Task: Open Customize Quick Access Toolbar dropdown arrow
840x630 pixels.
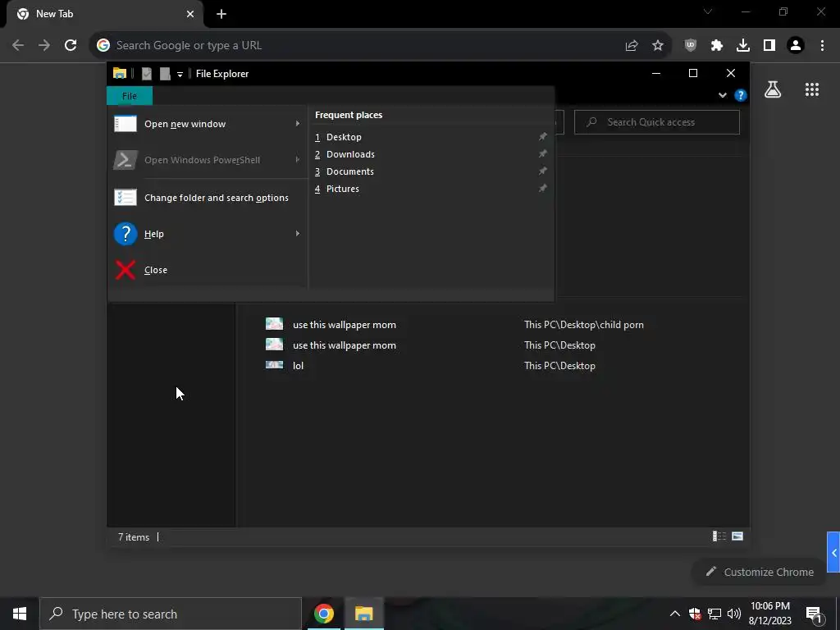Action: click(180, 75)
